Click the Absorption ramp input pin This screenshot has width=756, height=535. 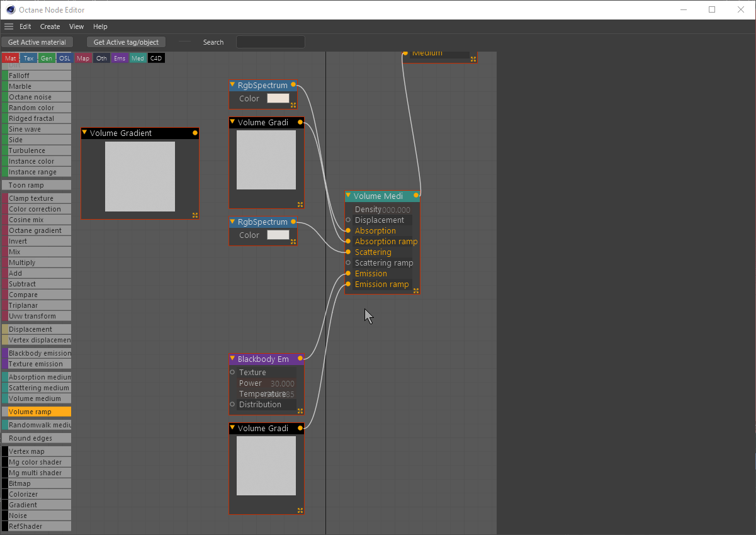pyautogui.click(x=348, y=242)
